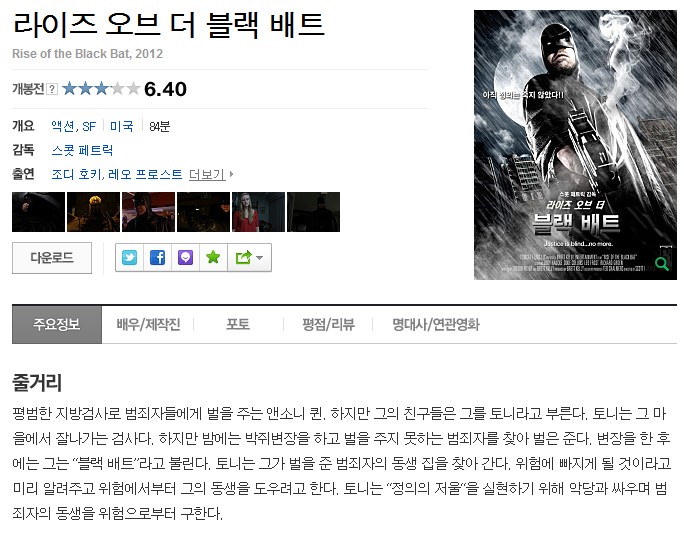The height and width of the screenshot is (536, 684).
Task: Open the 액션 genre link
Action: pyautogui.click(x=63, y=126)
